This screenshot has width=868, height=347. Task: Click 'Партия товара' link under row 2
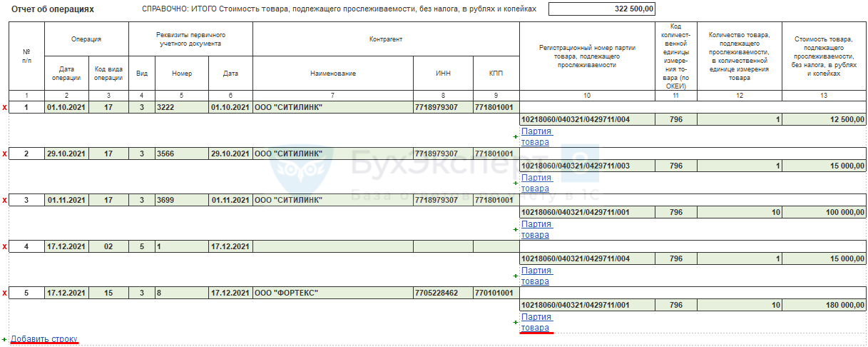[x=536, y=183]
